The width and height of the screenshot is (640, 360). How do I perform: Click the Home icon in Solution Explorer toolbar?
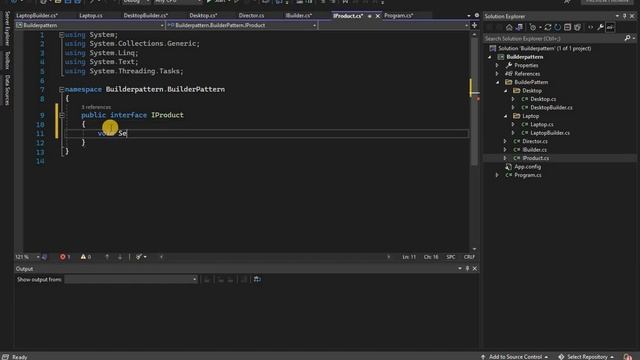[509, 27]
